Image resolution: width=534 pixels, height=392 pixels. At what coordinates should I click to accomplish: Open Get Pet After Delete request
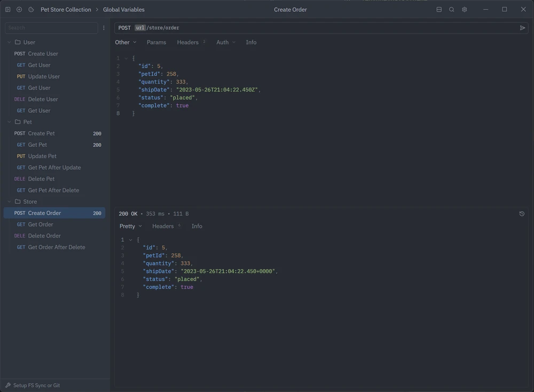point(54,190)
